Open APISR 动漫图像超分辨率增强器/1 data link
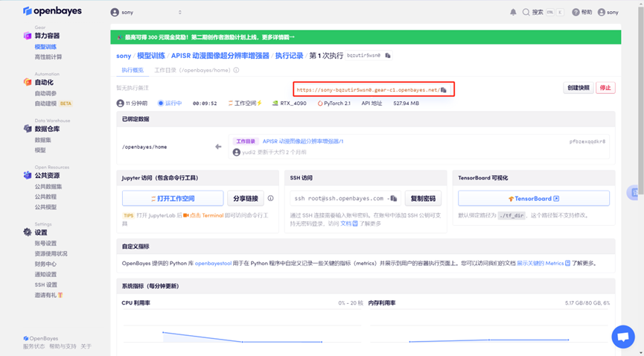Viewport: 644px width, 356px height. [x=303, y=141]
